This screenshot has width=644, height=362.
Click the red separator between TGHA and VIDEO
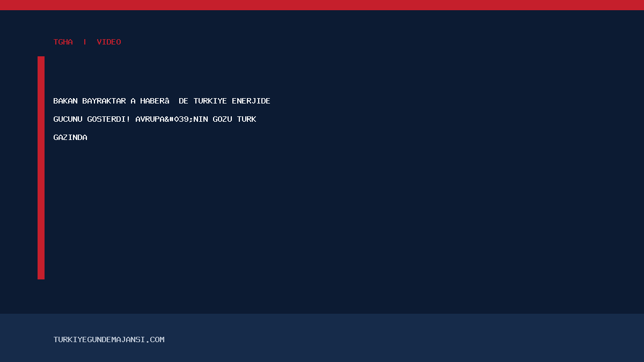point(85,42)
